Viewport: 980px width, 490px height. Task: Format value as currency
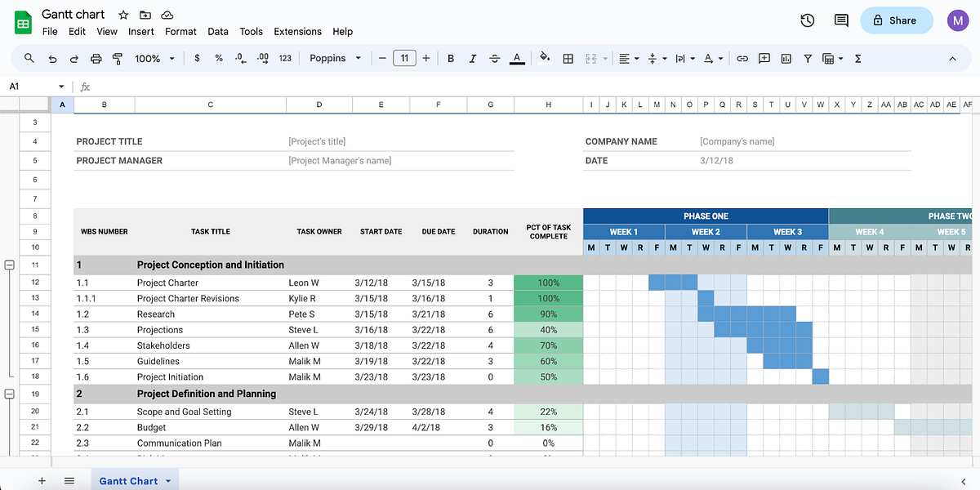pos(197,58)
